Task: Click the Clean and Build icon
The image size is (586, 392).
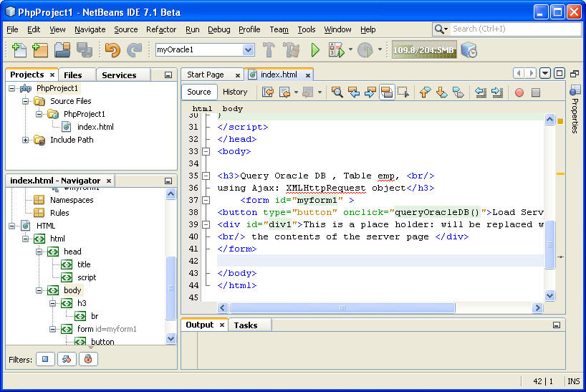Action: (291, 49)
